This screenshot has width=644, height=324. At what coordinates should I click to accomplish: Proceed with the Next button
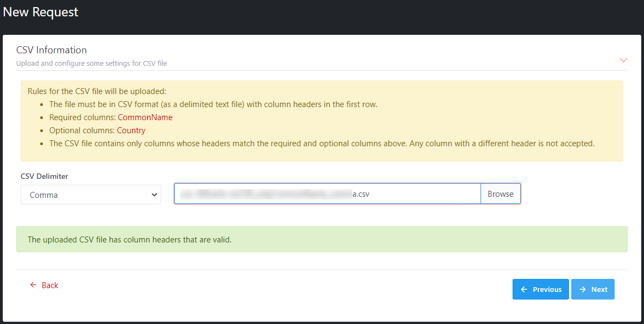pyautogui.click(x=592, y=289)
